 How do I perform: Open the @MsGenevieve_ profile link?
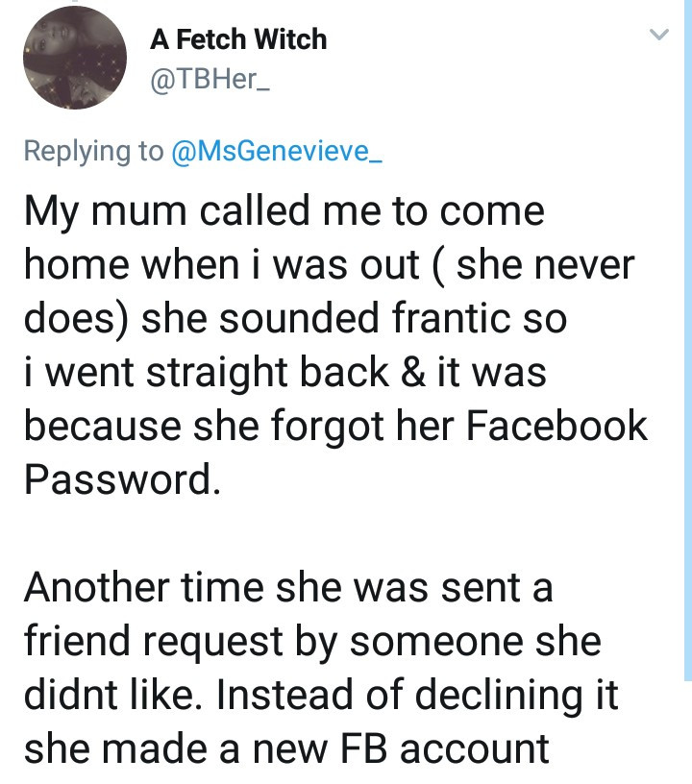coord(277,151)
